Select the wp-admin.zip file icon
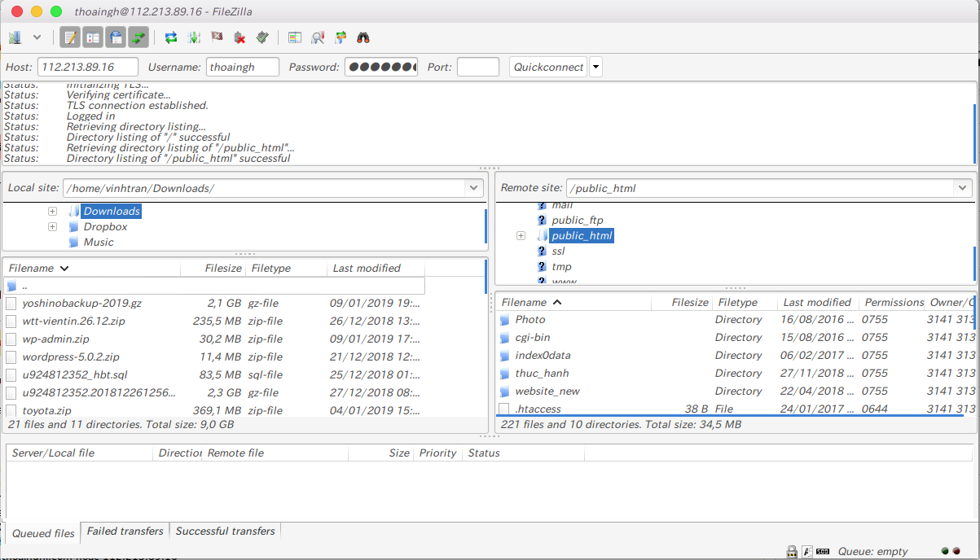The image size is (980, 560). (x=11, y=339)
